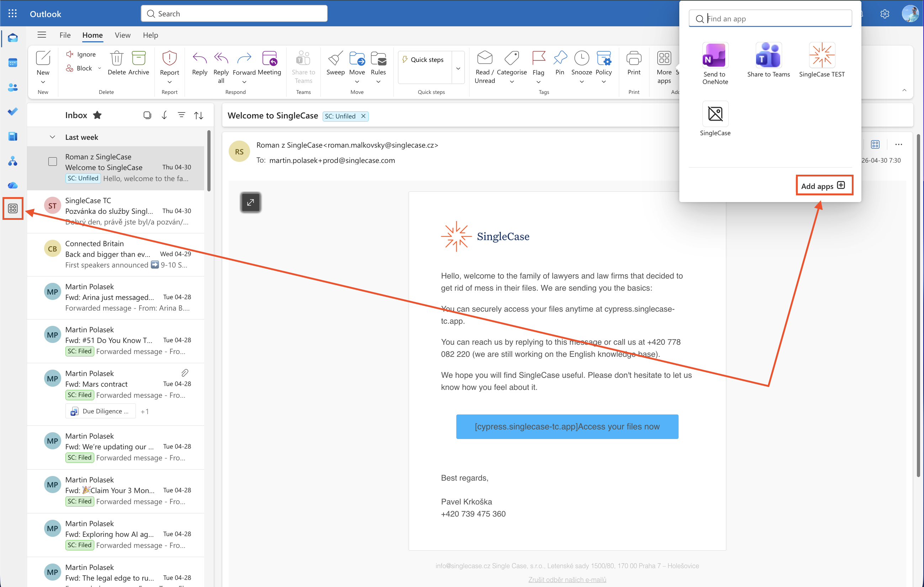The image size is (924, 587).
Task: Open the Flag dropdown arrow
Action: 538,82
